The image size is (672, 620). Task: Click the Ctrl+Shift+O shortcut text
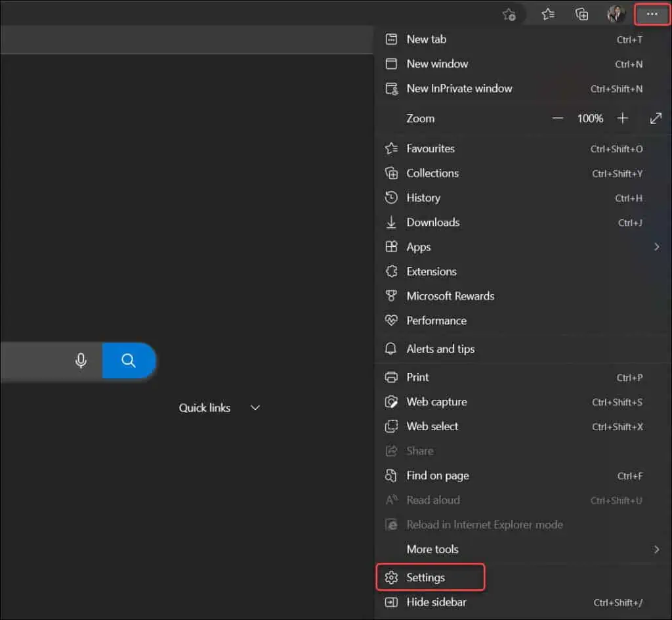point(616,149)
